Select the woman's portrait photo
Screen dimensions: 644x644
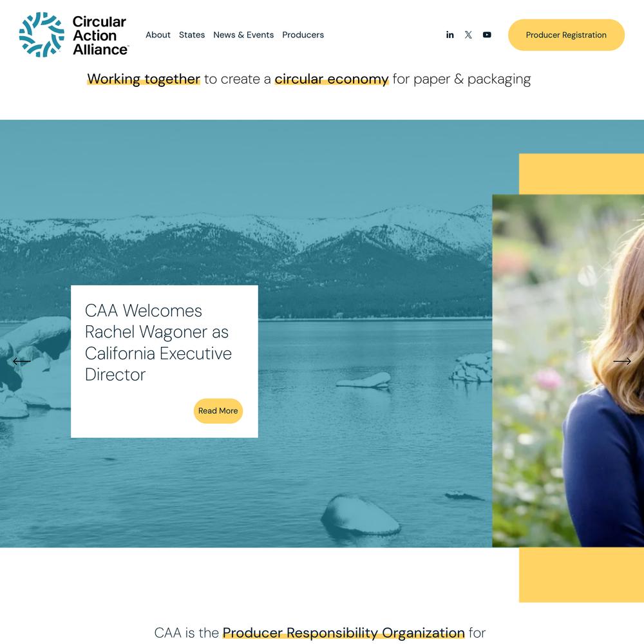(x=568, y=370)
